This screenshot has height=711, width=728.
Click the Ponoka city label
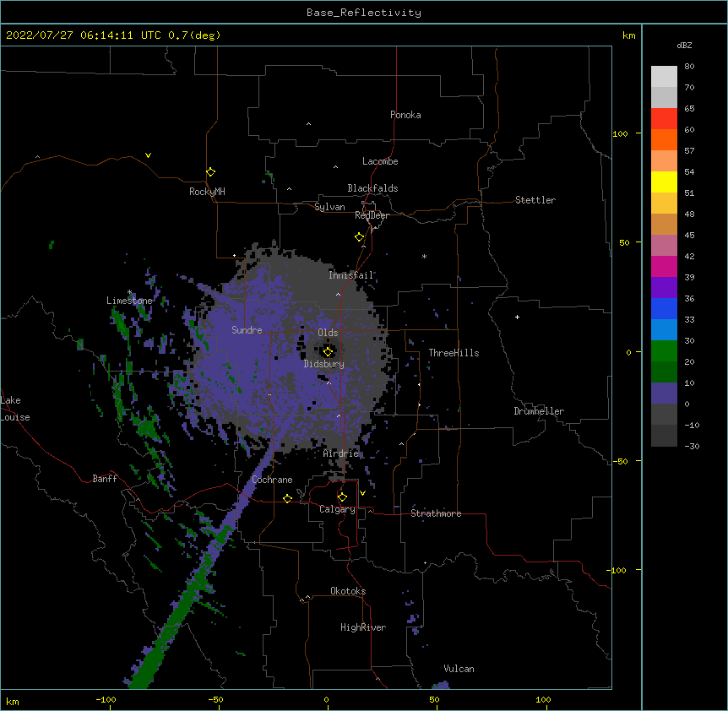point(405,115)
